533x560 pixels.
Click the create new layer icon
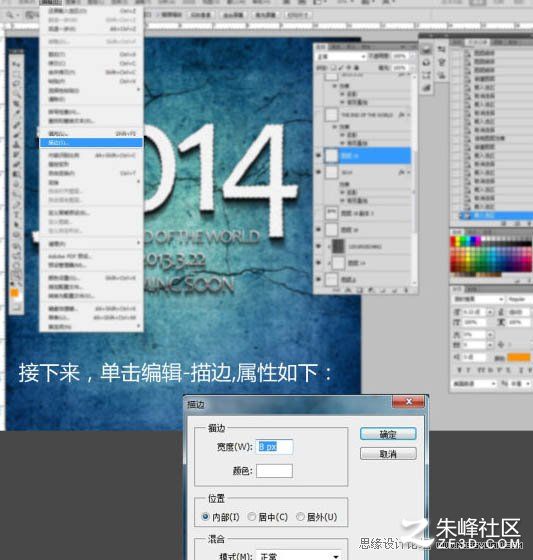(x=395, y=291)
